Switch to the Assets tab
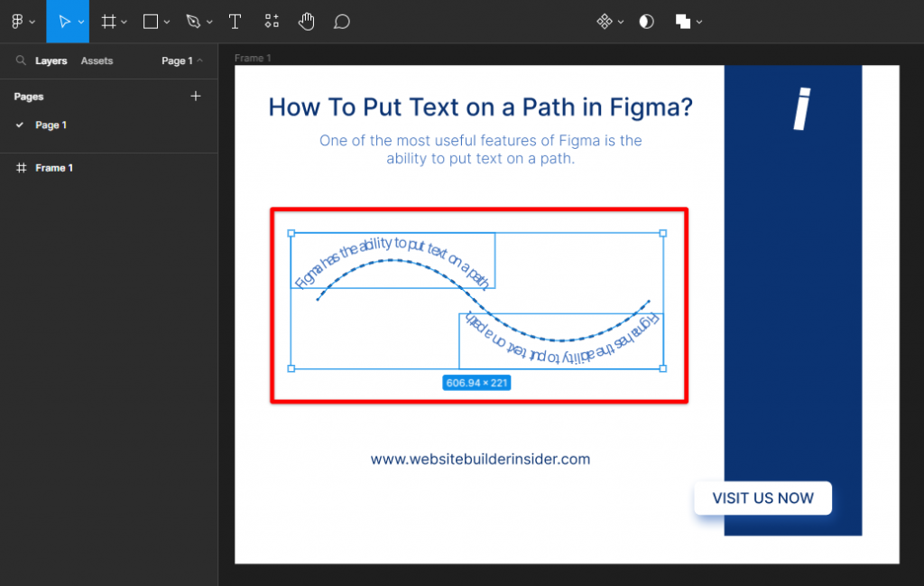Screen dimensions: 924x586 (97, 60)
